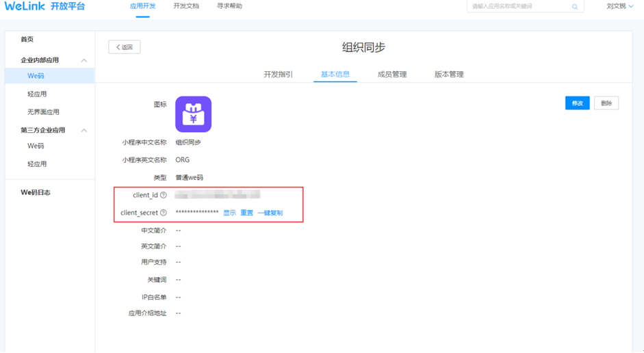Click the client_id help question icon
The width and height of the screenshot is (644, 353).
[164, 195]
